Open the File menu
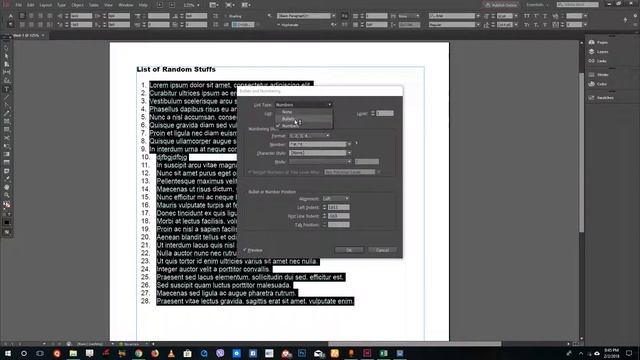The height and width of the screenshot is (360, 640). (x=19, y=5)
